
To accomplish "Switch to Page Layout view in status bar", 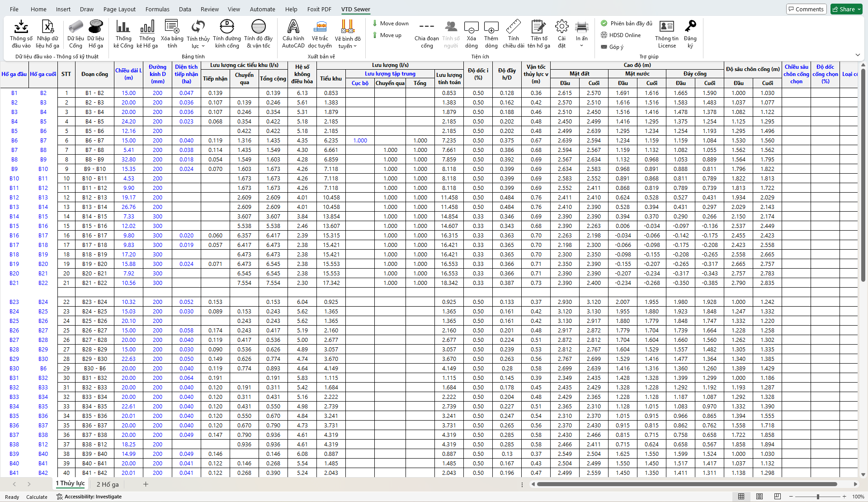I will coord(759,497).
